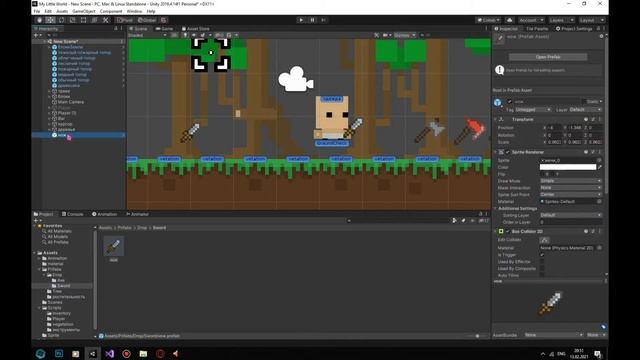Switch to the Tile Palette tab
The image size is (640, 360).
pos(537,29)
